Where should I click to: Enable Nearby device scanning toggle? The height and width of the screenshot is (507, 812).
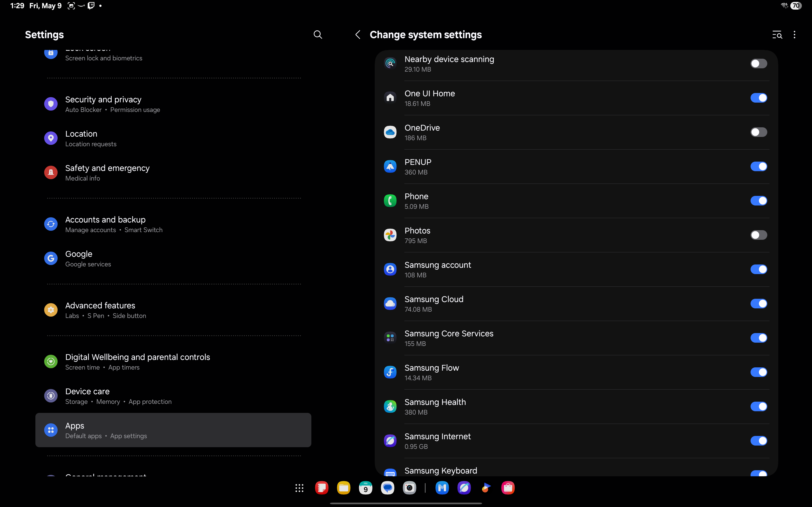[x=758, y=64]
